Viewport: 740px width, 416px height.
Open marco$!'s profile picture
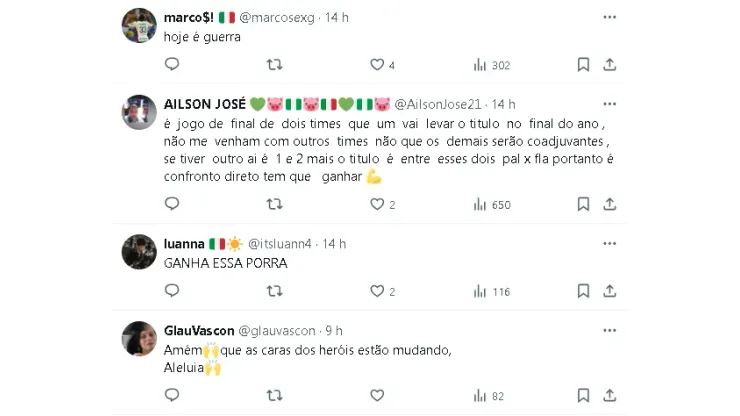139,25
